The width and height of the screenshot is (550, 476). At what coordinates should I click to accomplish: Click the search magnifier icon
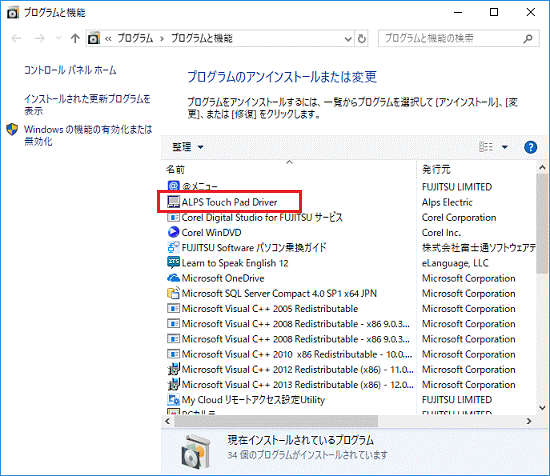click(x=528, y=38)
